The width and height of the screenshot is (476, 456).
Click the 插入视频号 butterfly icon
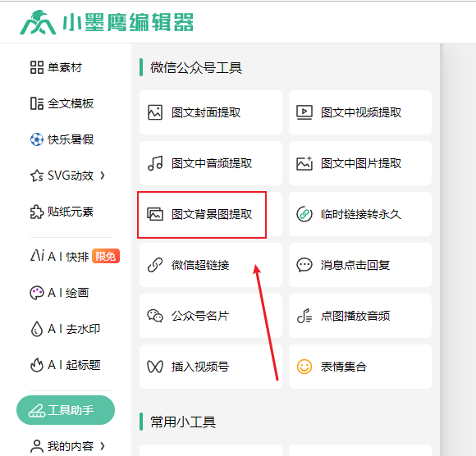[x=155, y=367]
